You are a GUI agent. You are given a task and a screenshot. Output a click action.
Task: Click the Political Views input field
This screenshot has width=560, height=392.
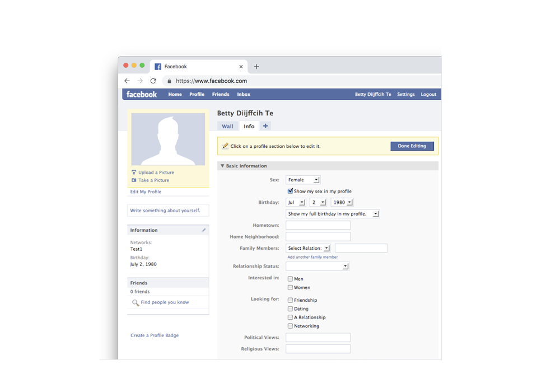318,337
